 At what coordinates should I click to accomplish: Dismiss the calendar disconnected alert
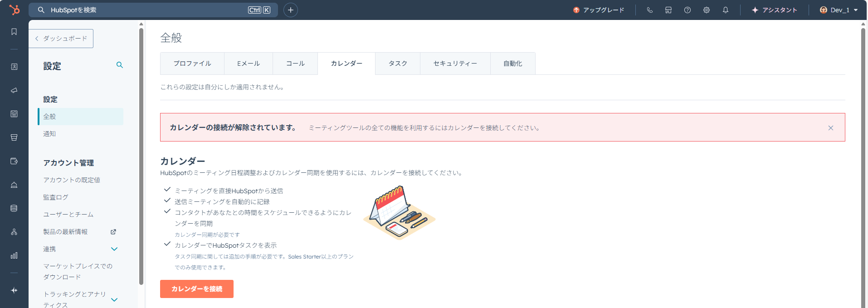(831, 128)
